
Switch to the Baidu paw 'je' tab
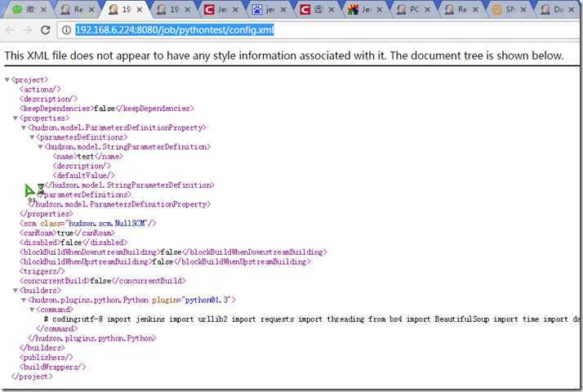269,9
